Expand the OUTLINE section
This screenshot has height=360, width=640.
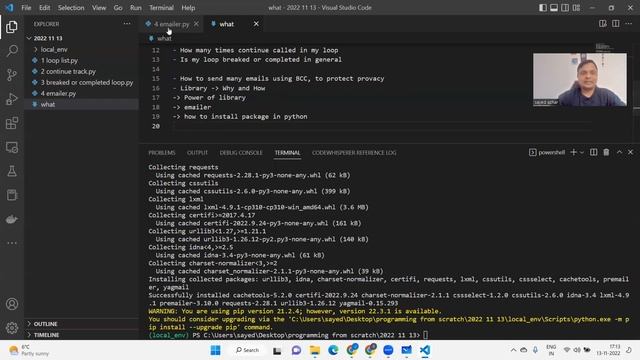tap(82, 324)
